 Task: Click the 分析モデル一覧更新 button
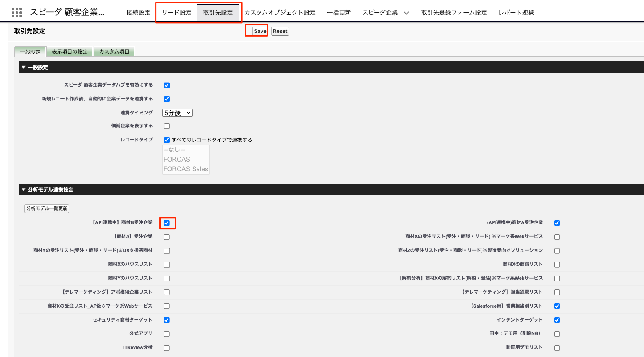[47, 208]
